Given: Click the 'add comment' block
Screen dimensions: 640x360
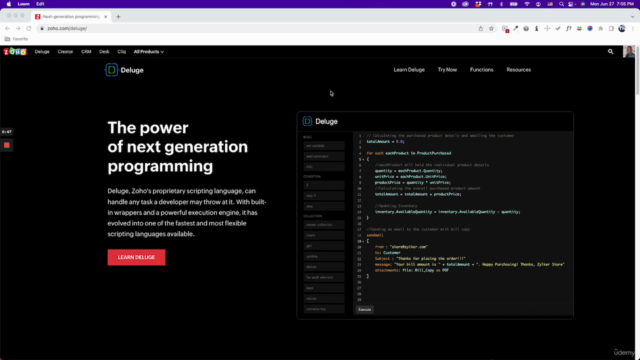Looking at the screenshot, I should click(324, 156).
